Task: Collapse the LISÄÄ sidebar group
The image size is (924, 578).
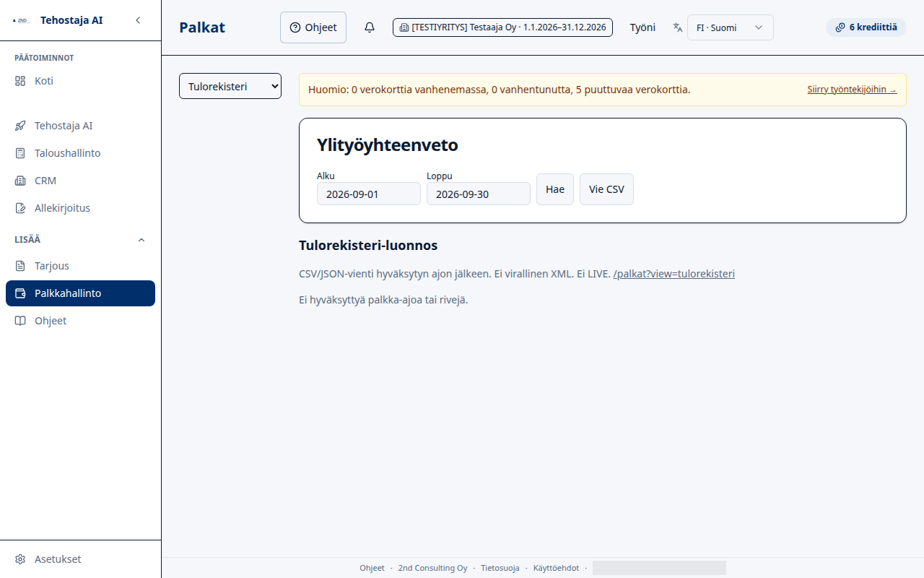Action: [141, 240]
